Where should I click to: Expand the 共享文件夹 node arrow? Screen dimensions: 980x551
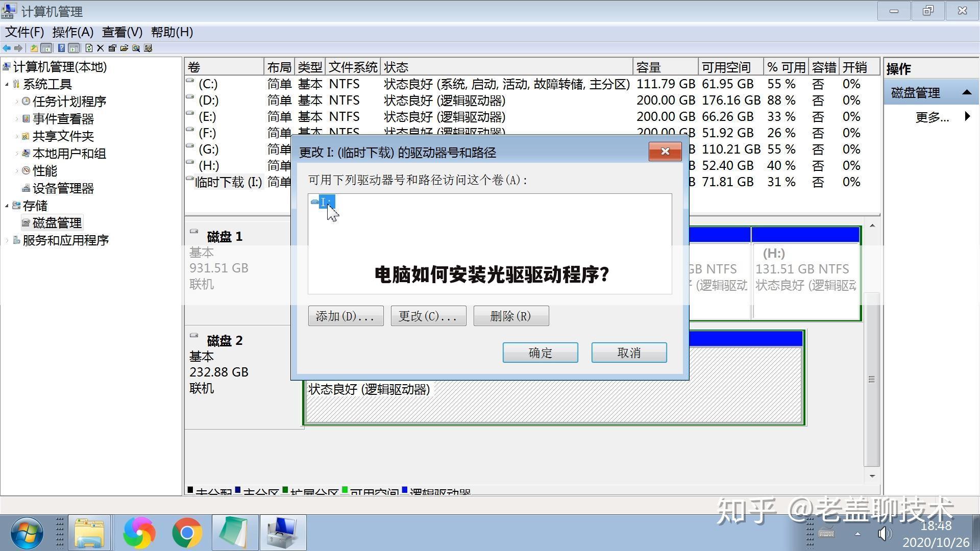coord(17,136)
